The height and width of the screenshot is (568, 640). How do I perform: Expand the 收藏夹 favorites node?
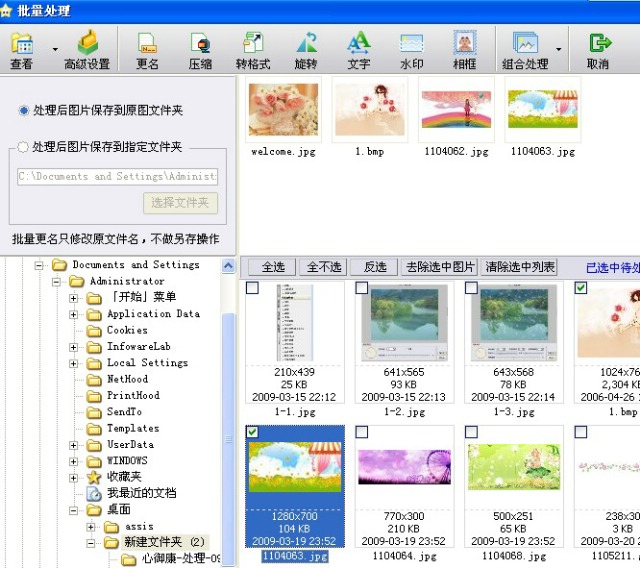tap(73, 478)
